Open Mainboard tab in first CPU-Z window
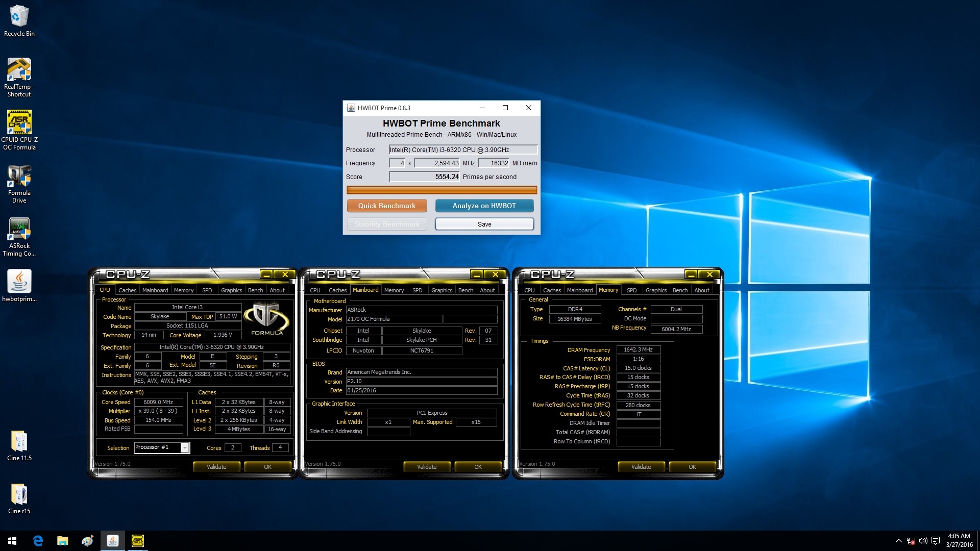 pos(155,290)
